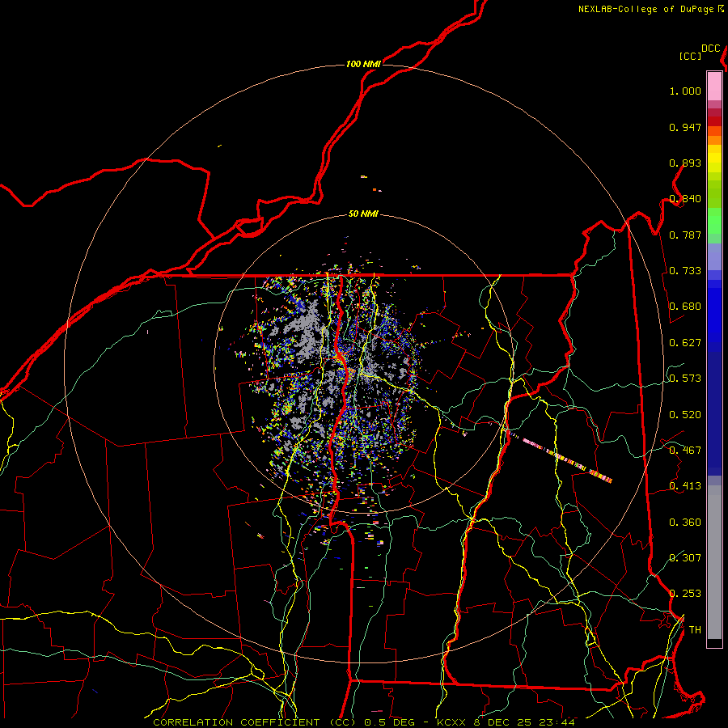Click the 23:44 timestamp in the caption
The height and width of the screenshot is (728, 728).
(x=557, y=722)
